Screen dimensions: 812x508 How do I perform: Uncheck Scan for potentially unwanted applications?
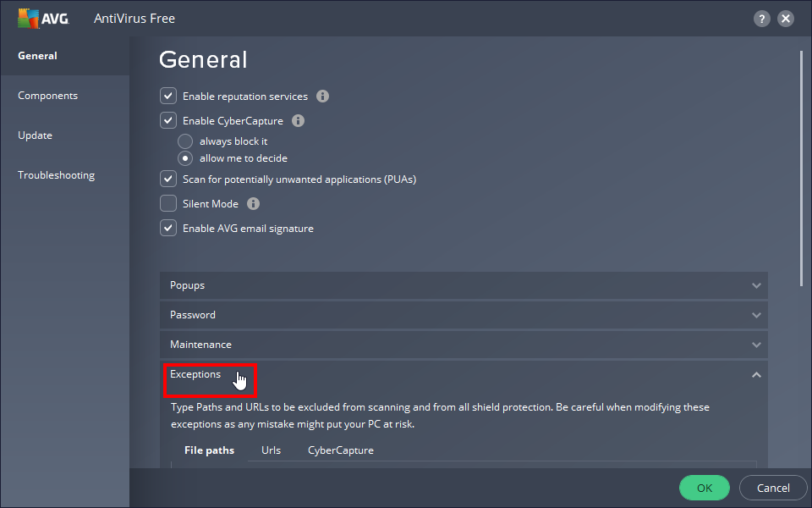click(x=168, y=179)
